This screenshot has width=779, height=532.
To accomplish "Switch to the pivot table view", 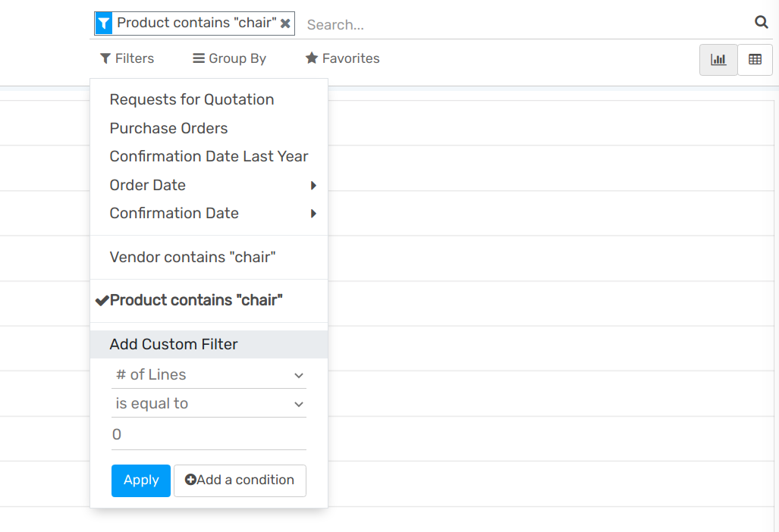I will [754, 59].
